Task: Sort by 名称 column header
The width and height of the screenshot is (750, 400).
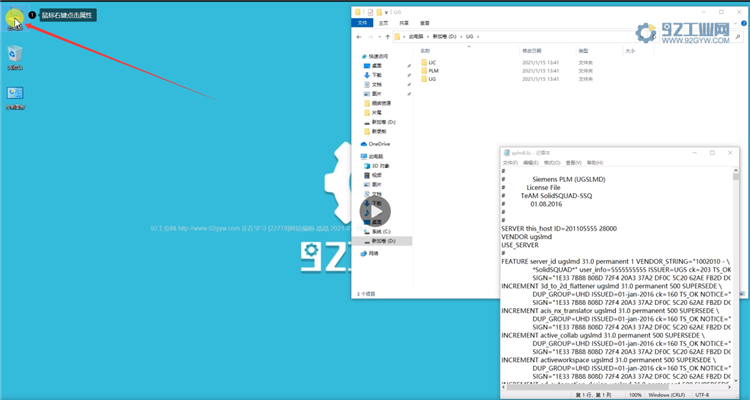Action: coord(425,51)
